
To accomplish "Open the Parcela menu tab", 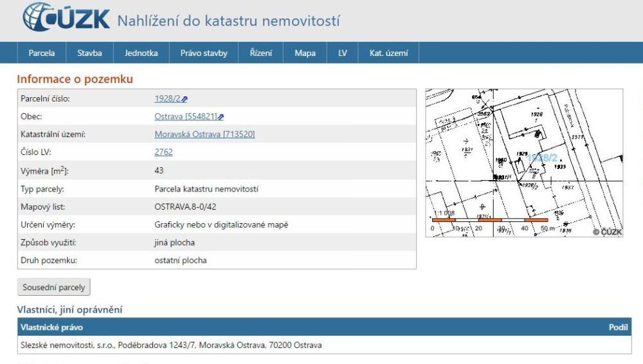I will coord(41,53).
